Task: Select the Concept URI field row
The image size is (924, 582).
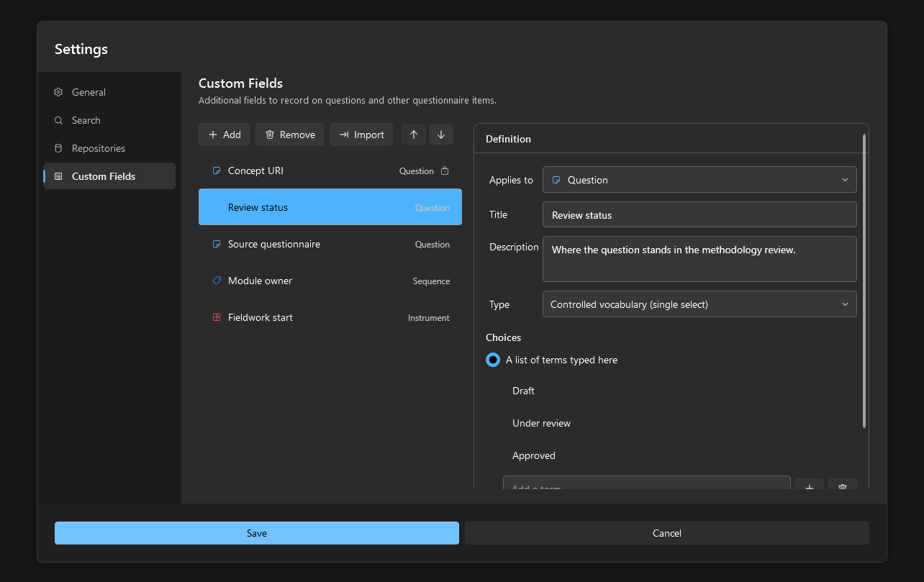Action: pos(330,170)
